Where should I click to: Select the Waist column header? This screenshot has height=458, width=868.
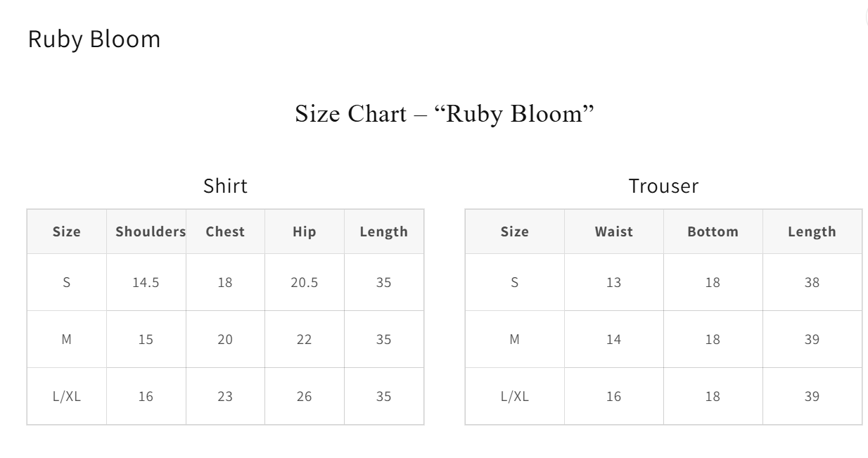[613, 231]
